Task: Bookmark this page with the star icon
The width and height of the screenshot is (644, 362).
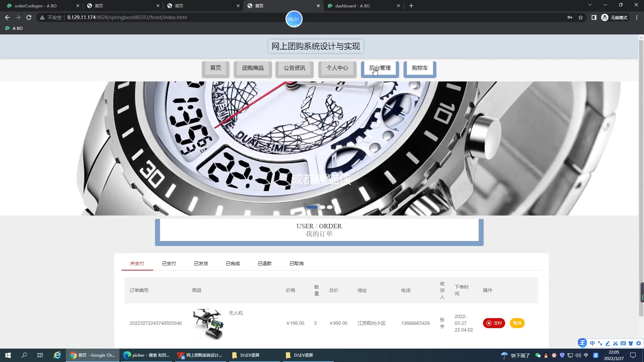Action: (581, 17)
